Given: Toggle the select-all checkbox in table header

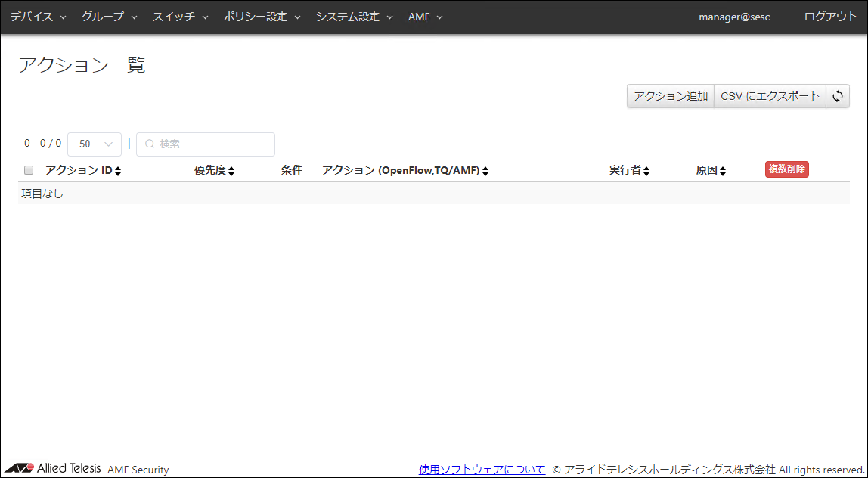Looking at the screenshot, I should point(29,170).
